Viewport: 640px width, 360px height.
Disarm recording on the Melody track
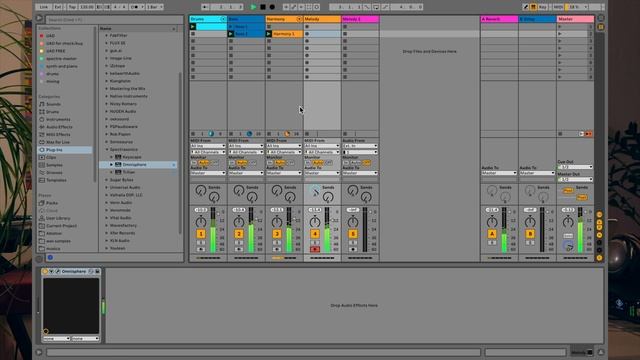coord(315,249)
